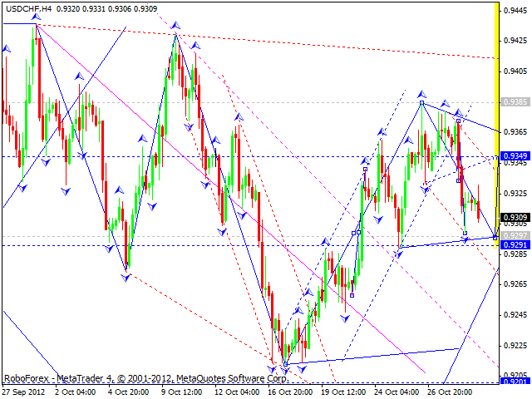Select the square marker at the 0.9385 peak
This screenshot has height=399, width=532.
coord(421,102)
